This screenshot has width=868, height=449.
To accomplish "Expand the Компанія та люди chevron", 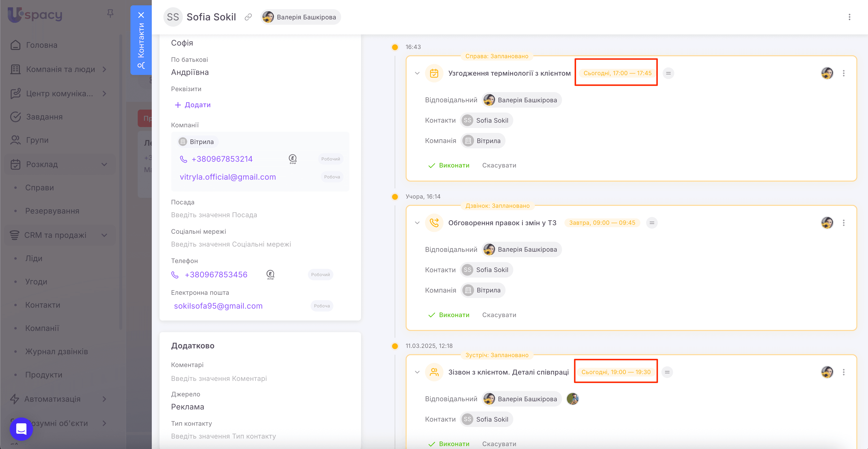I will 104,69.
